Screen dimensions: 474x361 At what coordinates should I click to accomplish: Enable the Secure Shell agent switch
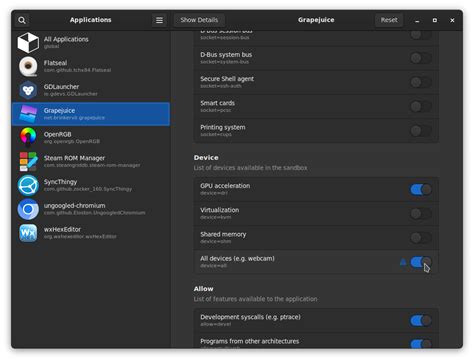click(421, 82)
